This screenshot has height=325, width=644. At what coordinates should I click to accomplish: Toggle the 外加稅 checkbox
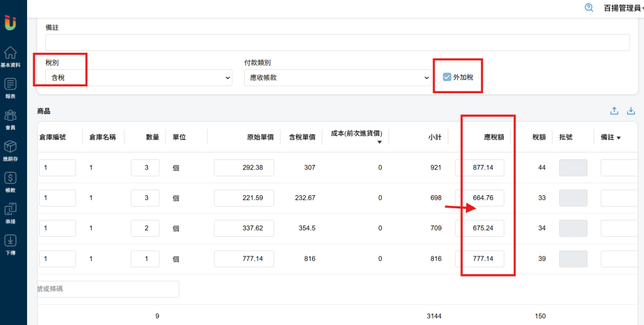[447, 77]
